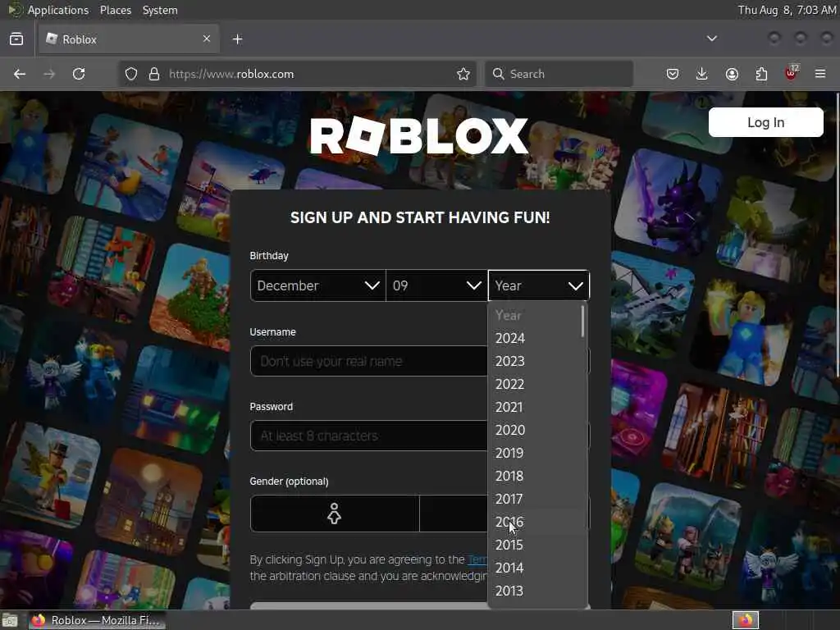Click the uBlock extension icon with badge
Image resolution: width=840 pixels, height=630 pixels.
792,73
